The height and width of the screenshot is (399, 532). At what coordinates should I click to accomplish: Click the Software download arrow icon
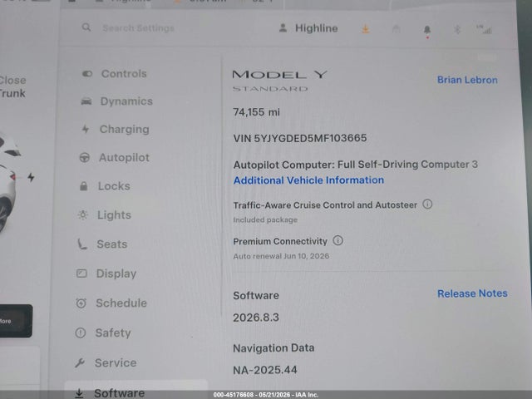(x=79, y=393)
